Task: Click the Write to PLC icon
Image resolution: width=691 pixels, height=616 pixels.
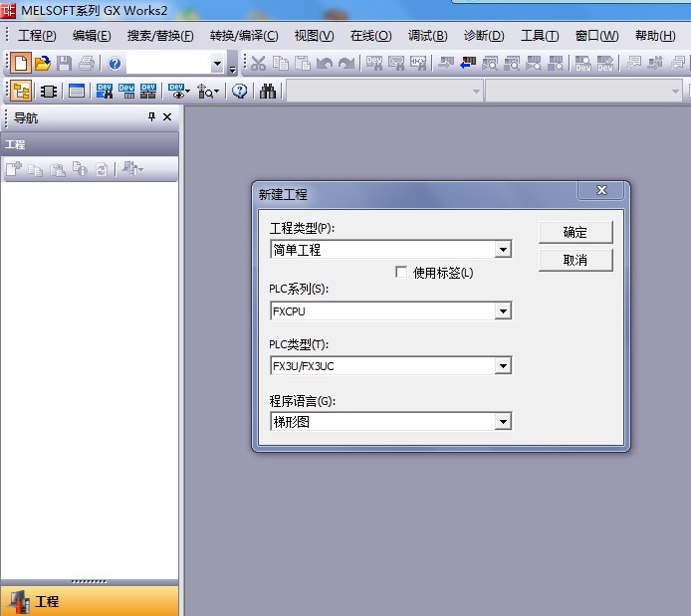Action: pos(444,64)
